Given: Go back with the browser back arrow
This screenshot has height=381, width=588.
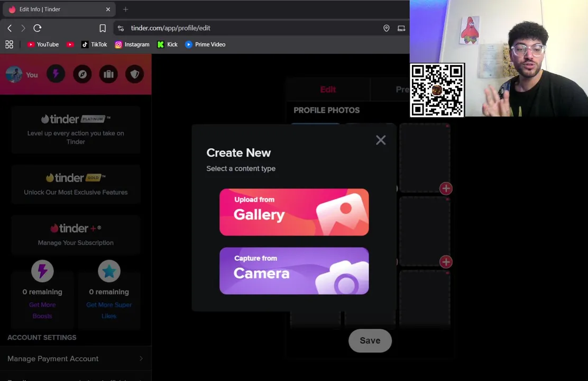Looking at the screenshot, I should pyautogui.click(x=10, y=28).
